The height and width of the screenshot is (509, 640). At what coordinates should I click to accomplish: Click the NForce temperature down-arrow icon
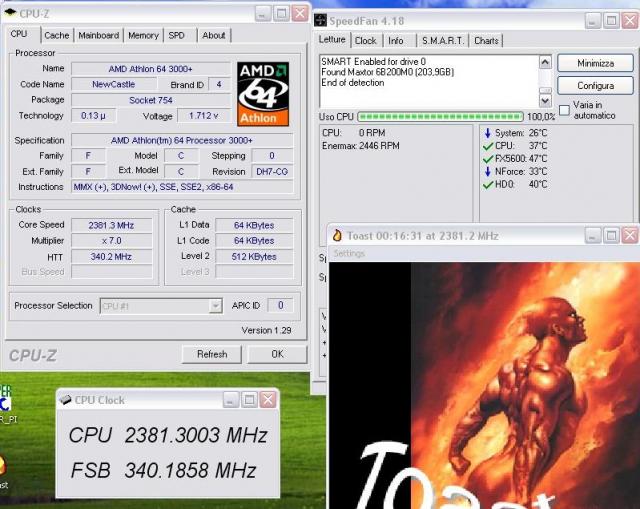pos(487,172)
